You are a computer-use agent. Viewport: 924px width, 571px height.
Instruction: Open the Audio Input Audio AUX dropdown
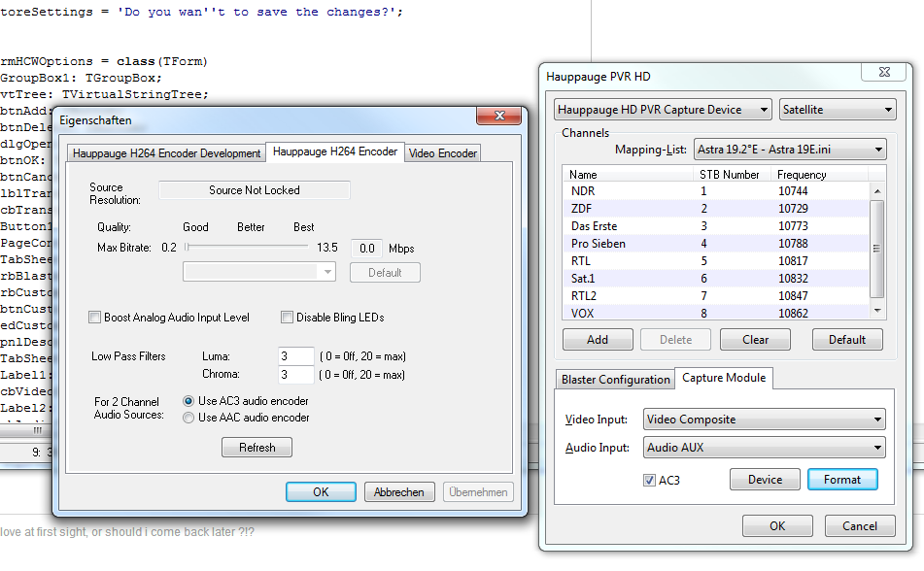(764, 448)
